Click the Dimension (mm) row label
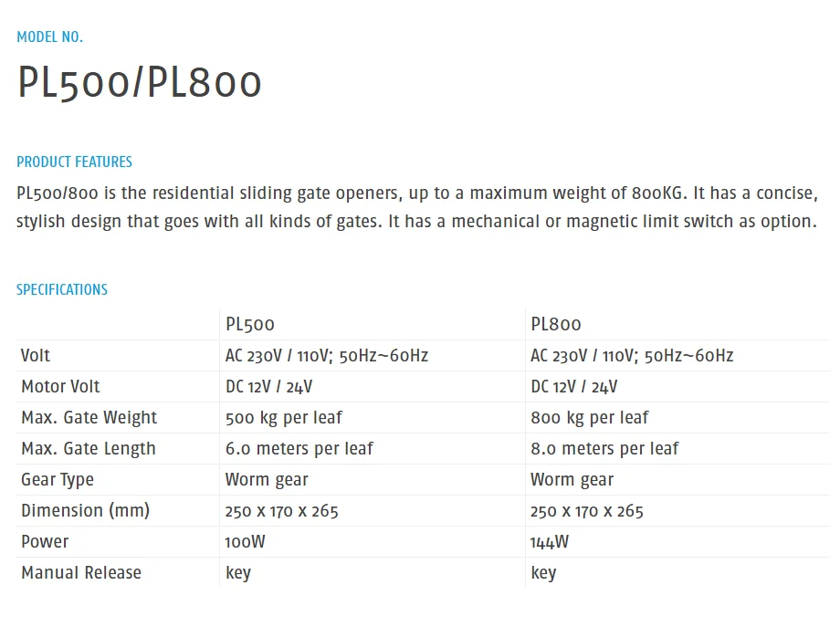The width and height of the screenshot is (840, 627). [85, 510]
